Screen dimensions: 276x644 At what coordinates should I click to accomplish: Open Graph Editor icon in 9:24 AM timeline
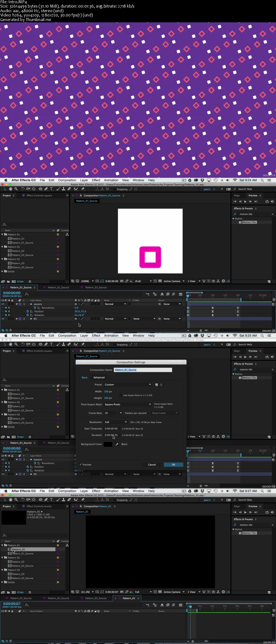(x=181, y=294)
